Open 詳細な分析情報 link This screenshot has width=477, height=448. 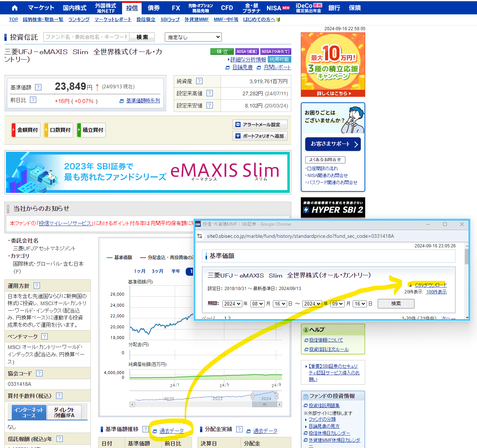click(x=248, y=59)
